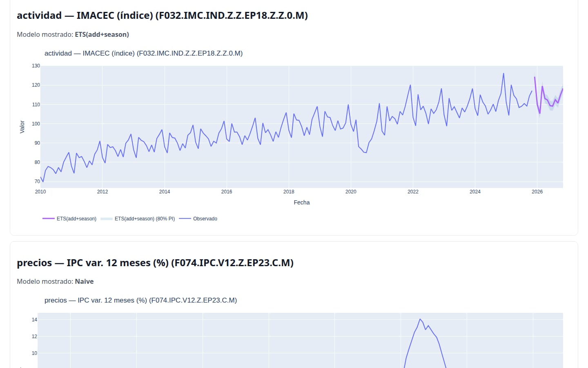Click the 130 y-axis tick on IMACEC chart
The height and width of the screenshot is (368, 588).
coord(36,66)
